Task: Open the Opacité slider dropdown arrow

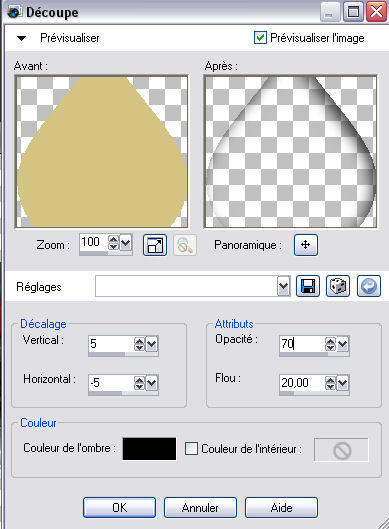Action: point(342,344)
